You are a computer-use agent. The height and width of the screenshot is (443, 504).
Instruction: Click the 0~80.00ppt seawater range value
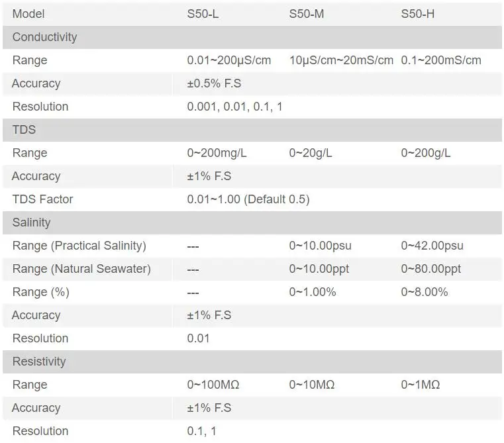coord(430,269)
